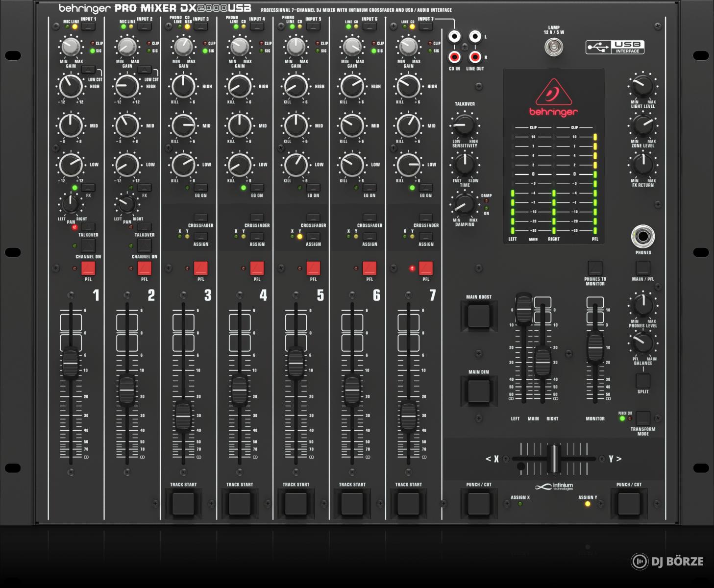Toggle the Main / PFL button
This screenshot has width=714, height=588.
click(643, 268)
